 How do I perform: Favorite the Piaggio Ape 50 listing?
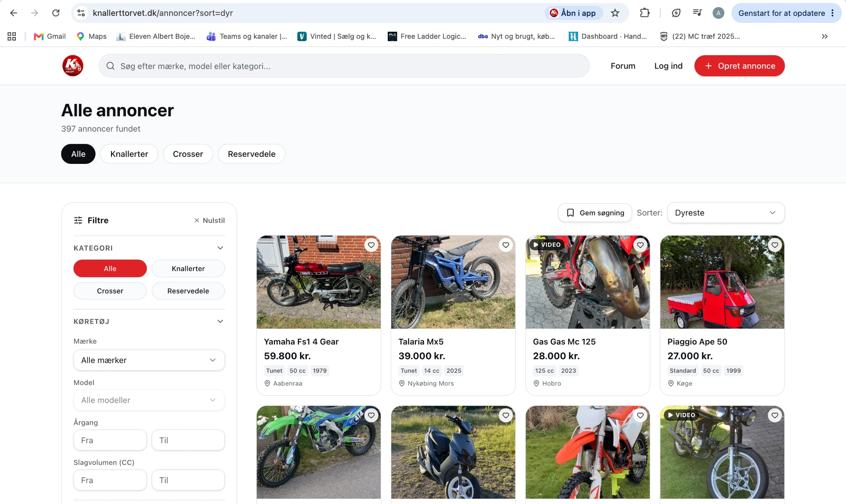tap(775, 245)
